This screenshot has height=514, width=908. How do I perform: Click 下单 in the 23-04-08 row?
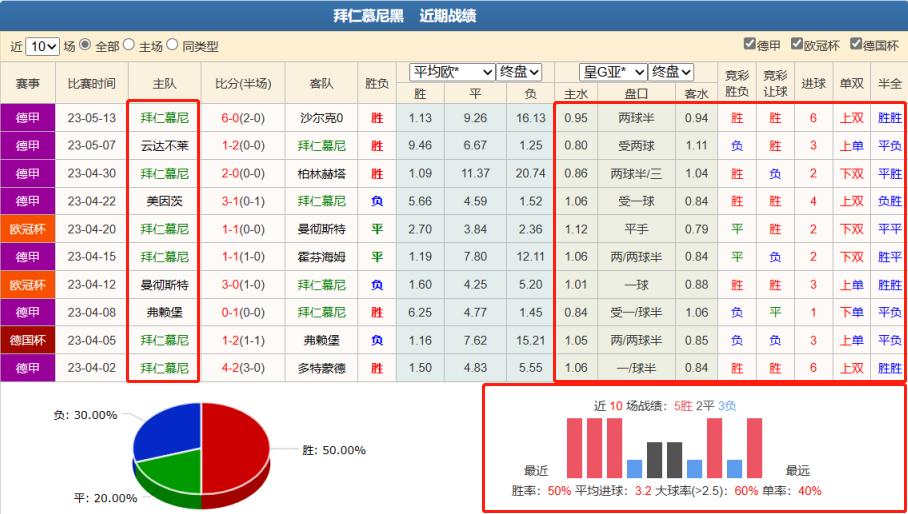click(x=851, y=313)
